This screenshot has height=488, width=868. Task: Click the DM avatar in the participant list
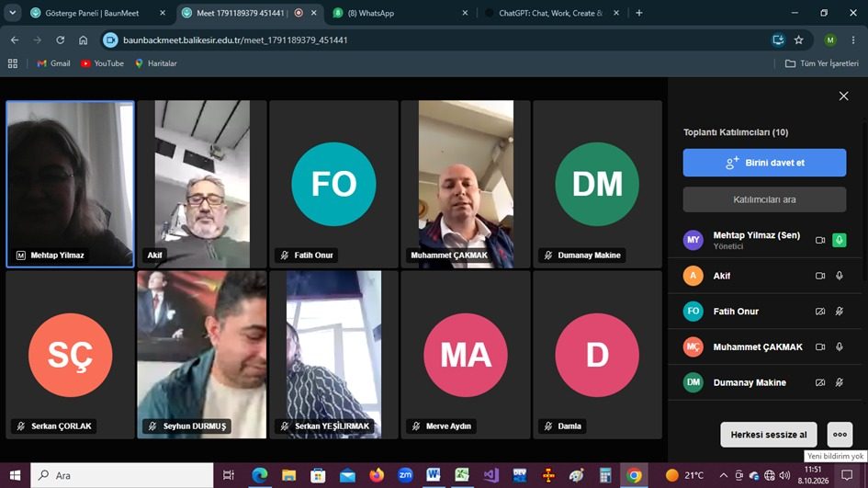click(x=693, y=382)
